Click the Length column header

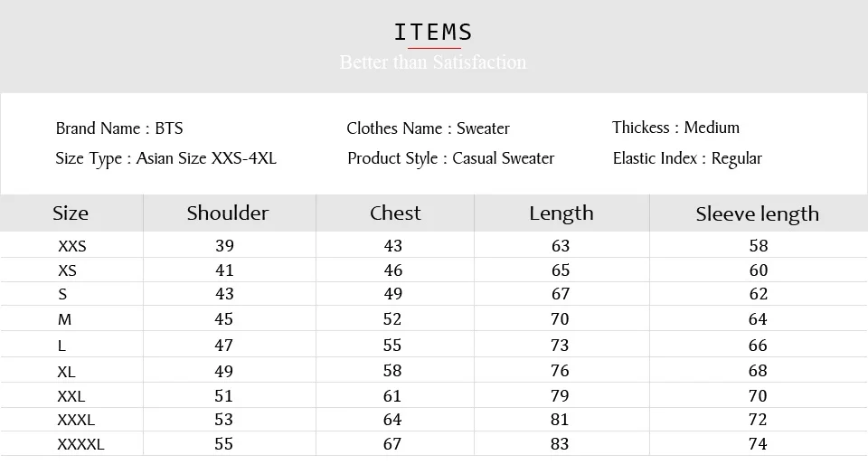point(561,213)
